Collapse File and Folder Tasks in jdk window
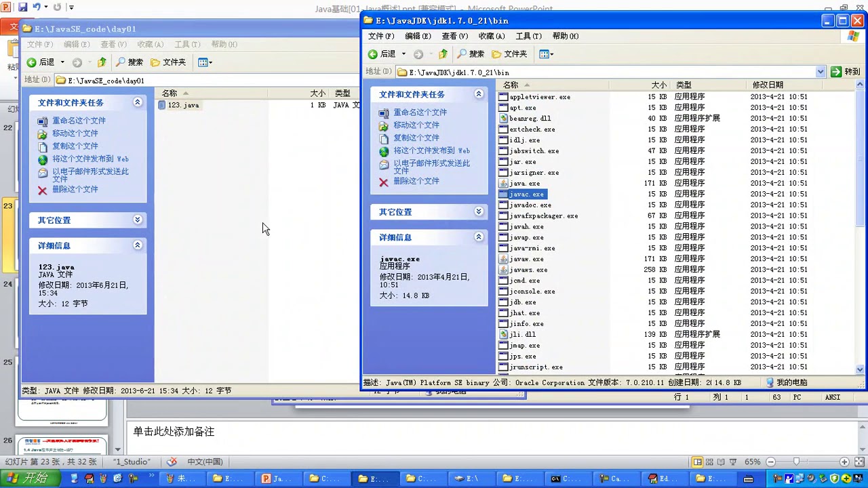868x488 pixels. pos(479,94)
